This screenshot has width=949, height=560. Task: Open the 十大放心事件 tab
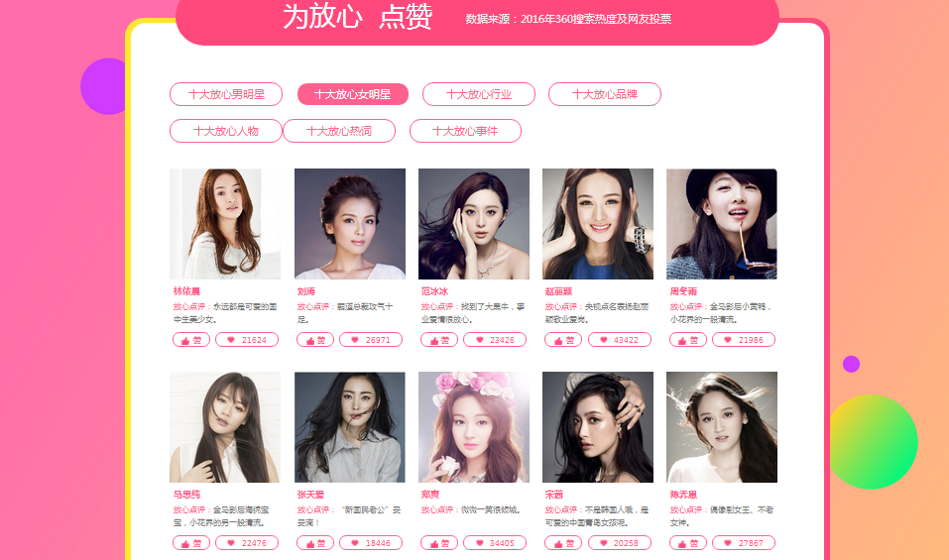465,131
